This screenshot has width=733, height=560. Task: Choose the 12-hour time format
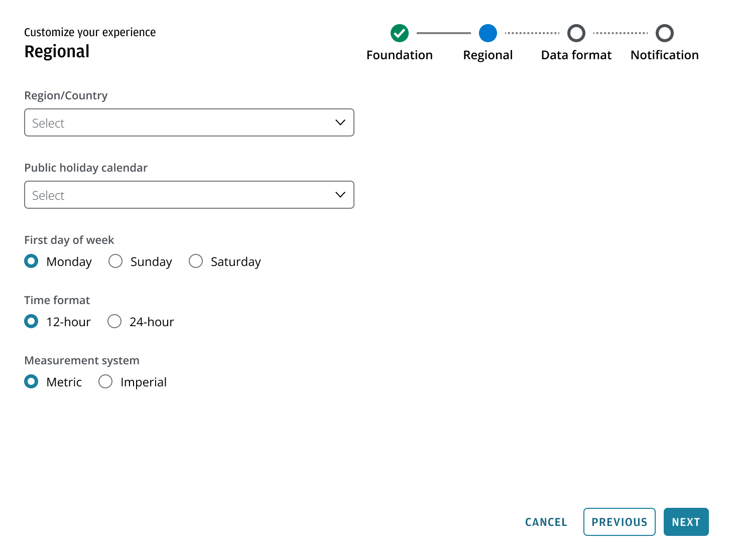pos(31,322)
